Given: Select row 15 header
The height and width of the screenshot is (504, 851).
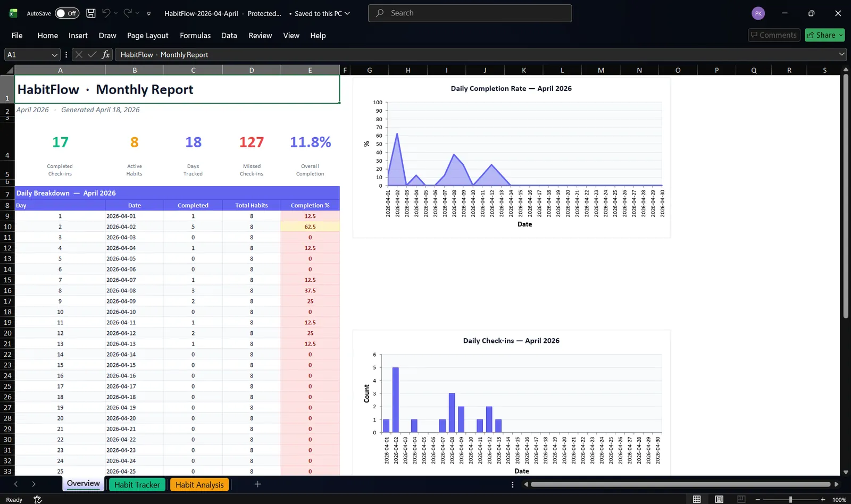Looking at the screenshot, I should pos(7,280).
